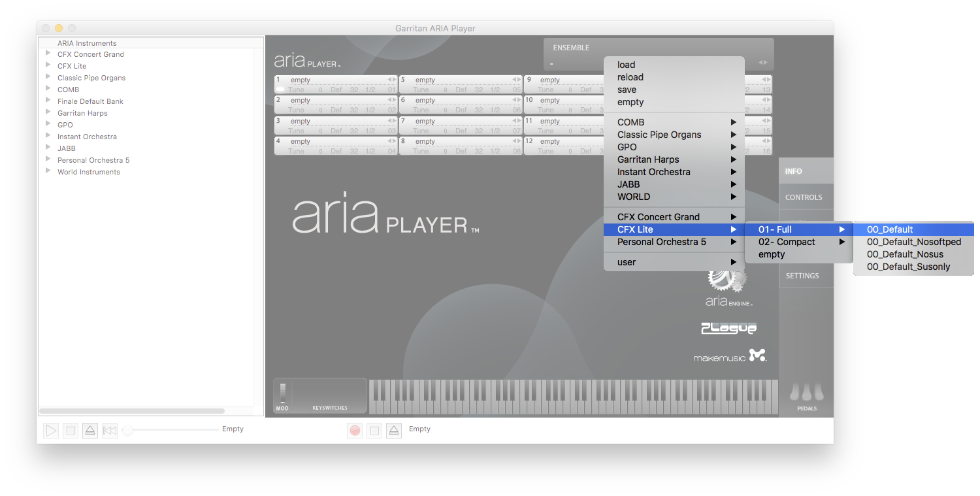Stop the player with the square icon
This screenshot has width=980, height=496.
pos(71,430)
